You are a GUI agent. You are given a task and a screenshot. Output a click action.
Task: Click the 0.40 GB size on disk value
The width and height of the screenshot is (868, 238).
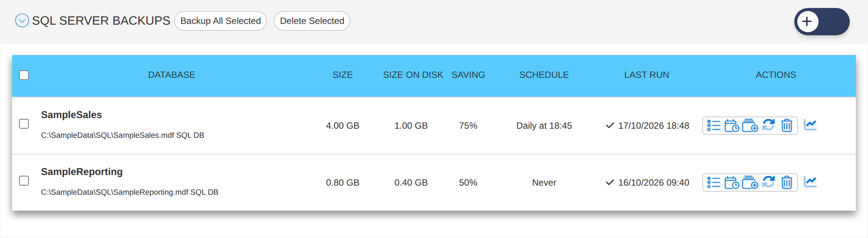[411, 183]
